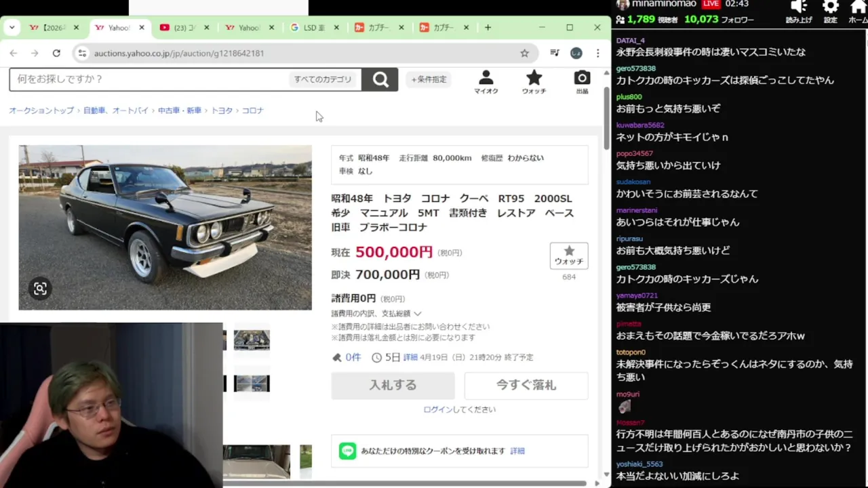Screen dimensions: 868x488
Task: Bookmark page with address bar star
Action: coord(524,53)
